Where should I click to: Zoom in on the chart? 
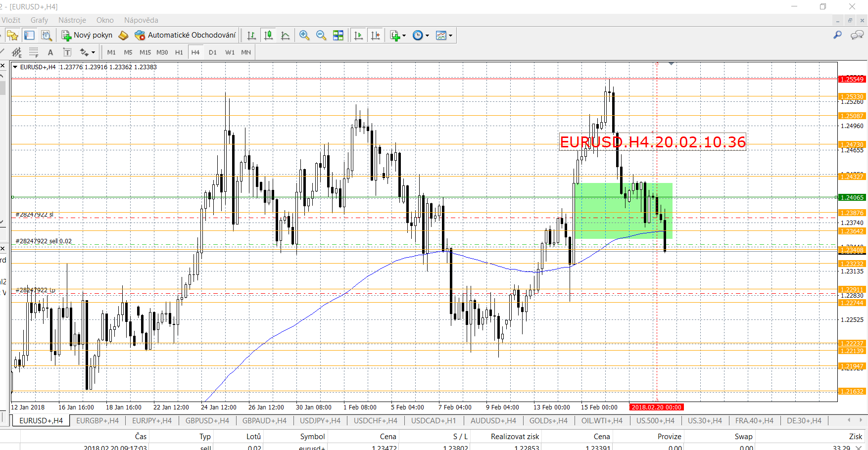(x=304, y=35)
